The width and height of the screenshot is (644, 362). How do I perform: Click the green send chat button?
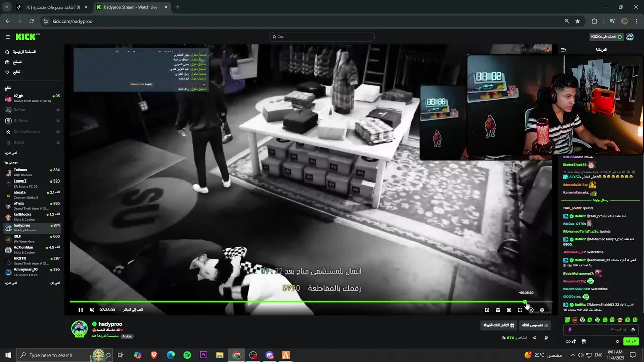click(x=631, y=341)
